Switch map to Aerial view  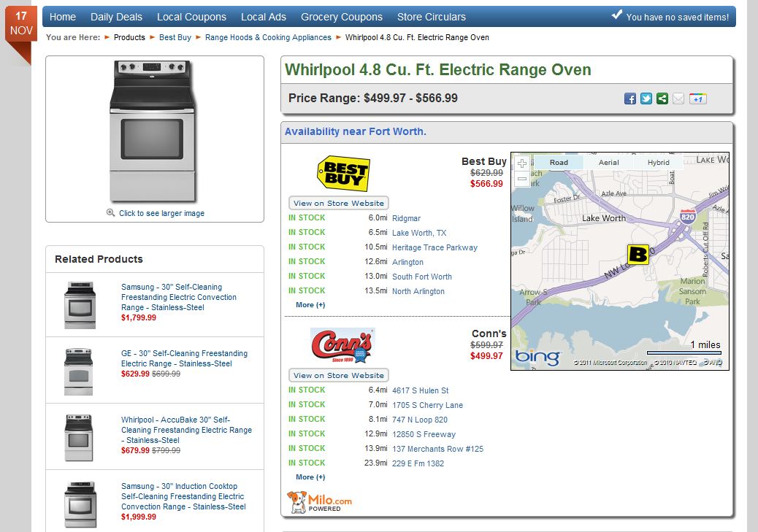click(608, 162)
